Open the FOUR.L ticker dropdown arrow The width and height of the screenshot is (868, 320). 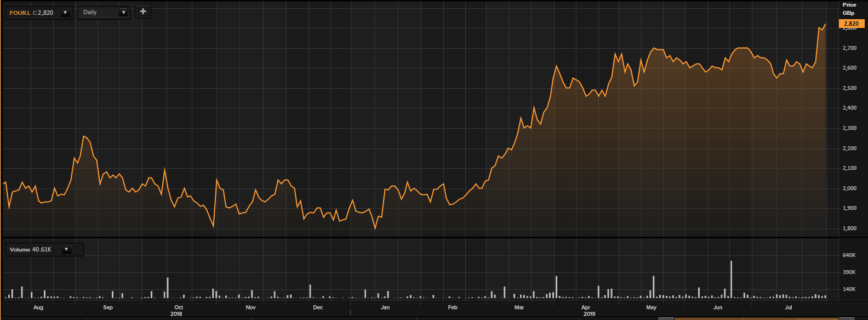tap(65, 13)
